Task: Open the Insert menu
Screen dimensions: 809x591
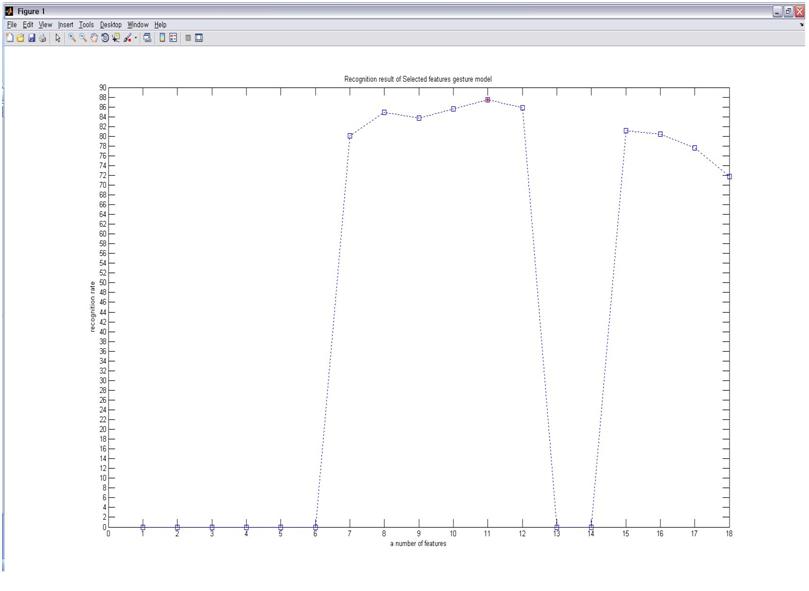Action: click(x=65, y=25)
